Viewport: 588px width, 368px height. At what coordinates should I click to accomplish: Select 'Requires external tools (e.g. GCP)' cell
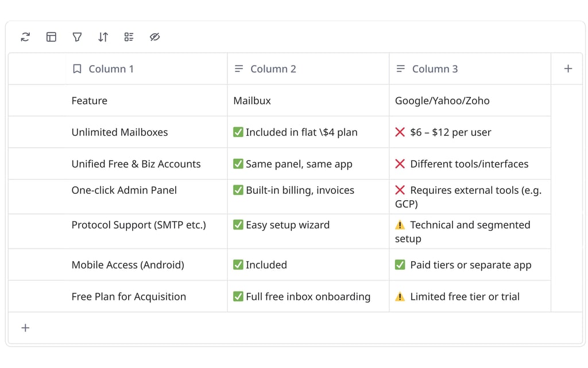(470, 197)
